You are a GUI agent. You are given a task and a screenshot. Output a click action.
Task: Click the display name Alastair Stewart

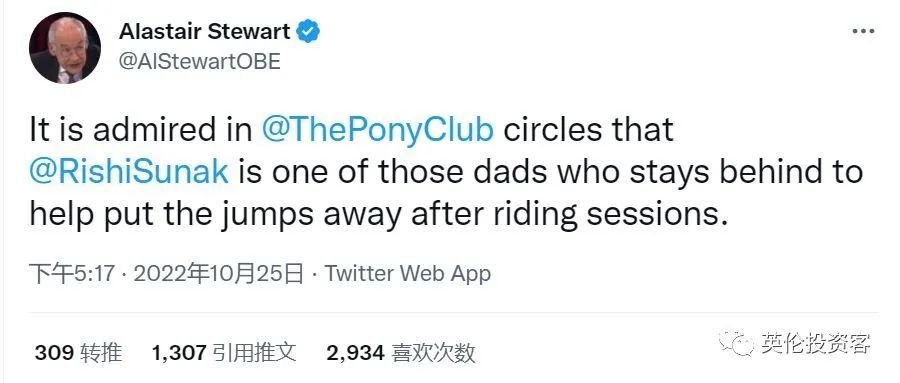point(204,32)
